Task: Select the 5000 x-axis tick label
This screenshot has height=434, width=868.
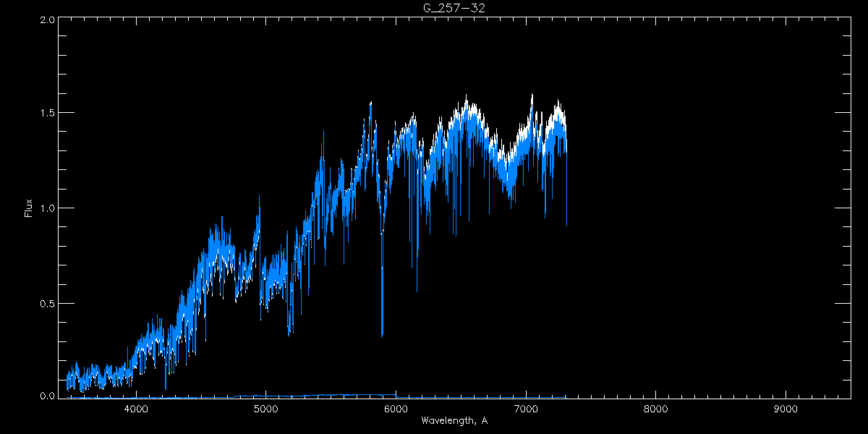Action: (x=265, y=409)
